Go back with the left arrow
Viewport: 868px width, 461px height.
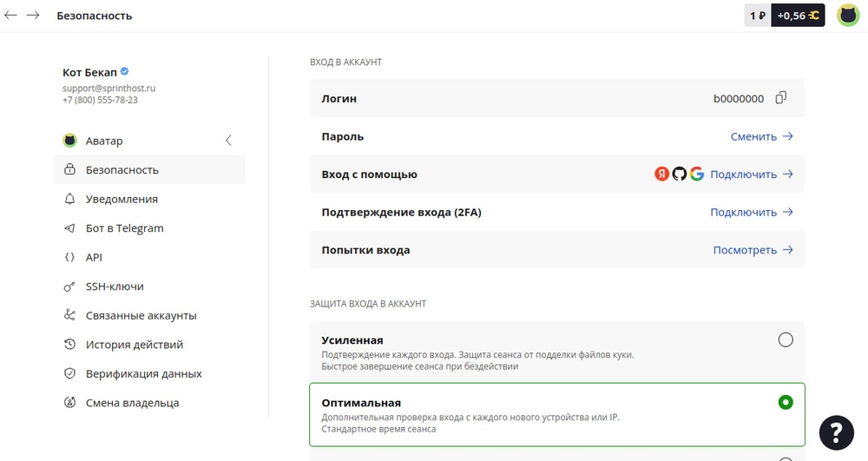tap(11, 16)
